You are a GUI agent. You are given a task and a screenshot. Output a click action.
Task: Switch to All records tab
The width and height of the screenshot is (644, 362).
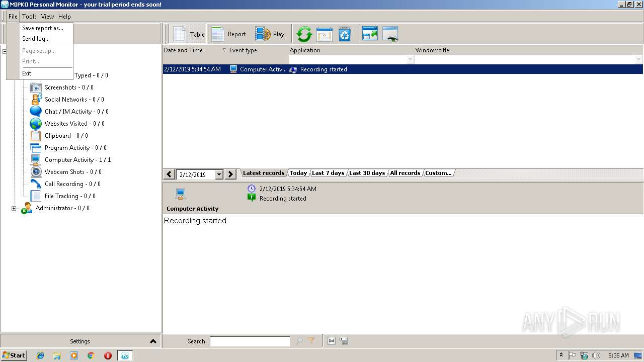tap(405, 173)
